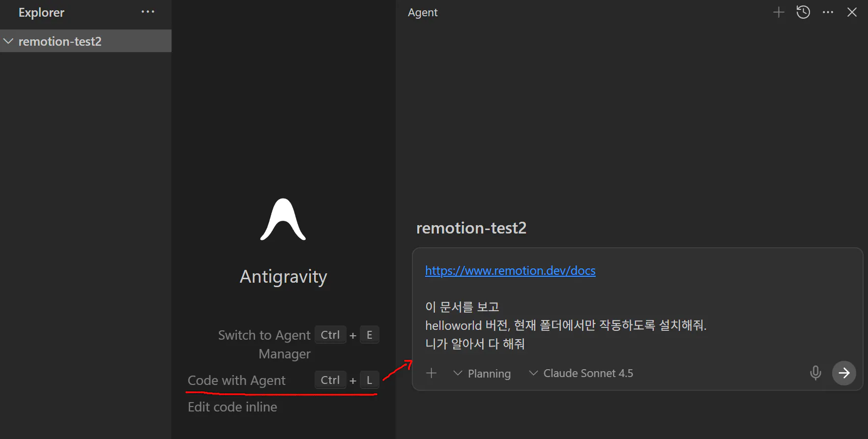This screenshot has width=868, height=439.
Task: Click the Edit code inline label
Action: [232, 407]
